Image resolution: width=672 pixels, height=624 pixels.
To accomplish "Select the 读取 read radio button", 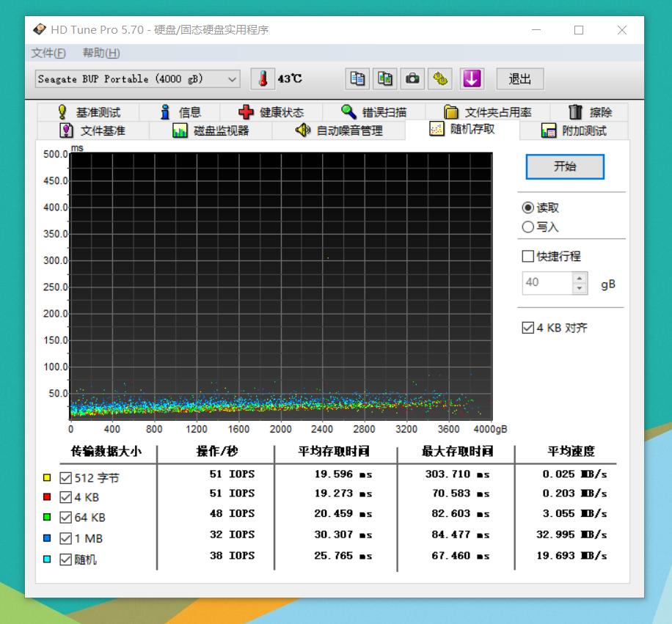I will pyautogui.click(x=527, y=208).
